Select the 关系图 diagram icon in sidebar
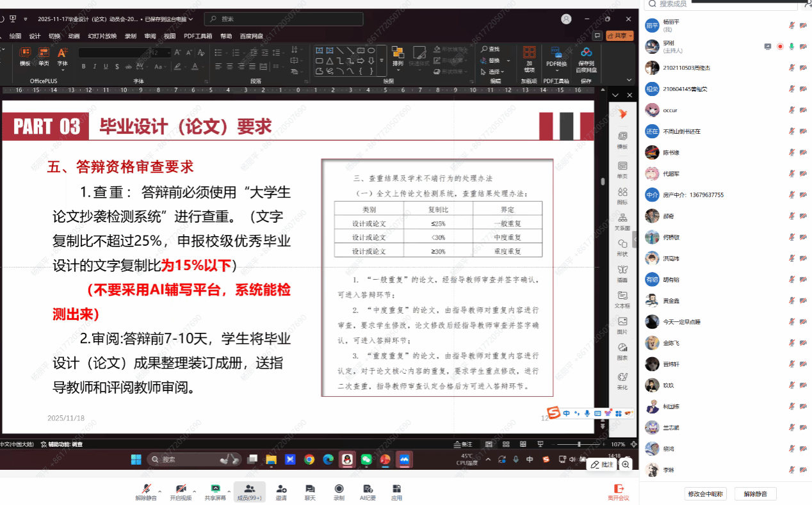 tap(622, 221)
